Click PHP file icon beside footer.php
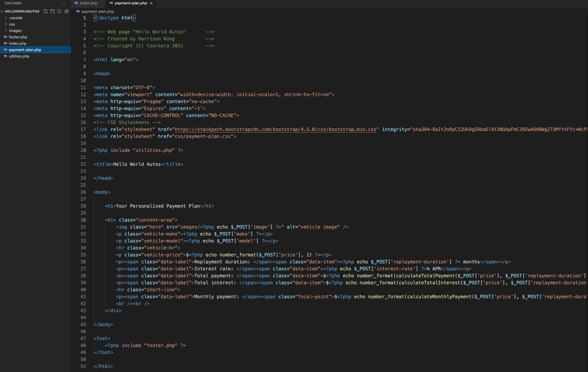 [5, 37]
